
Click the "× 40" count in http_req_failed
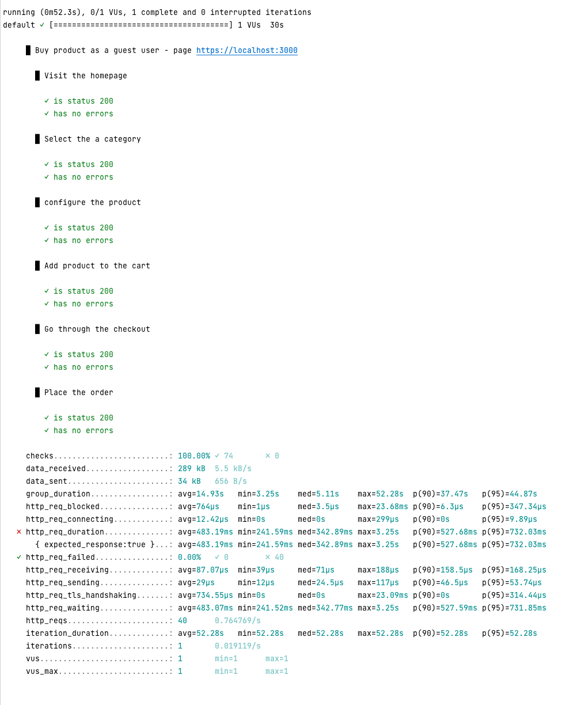point(275,557)
